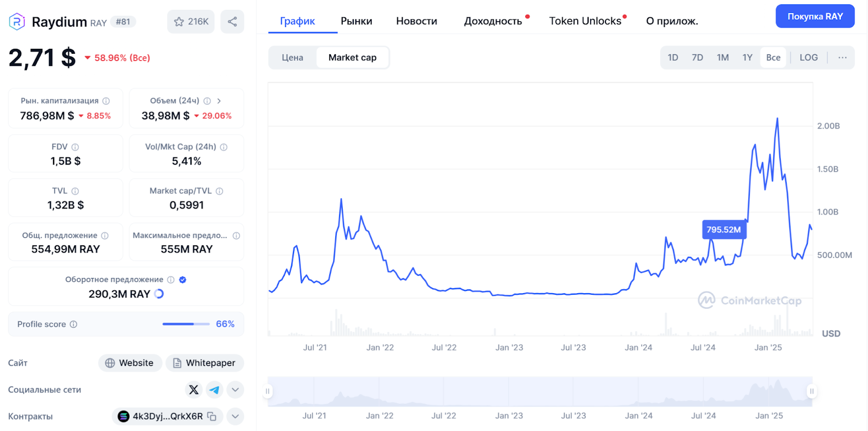Click the 1,32B $ TVL value
Viewport: 868px width, 431px height.
point(66,205)
